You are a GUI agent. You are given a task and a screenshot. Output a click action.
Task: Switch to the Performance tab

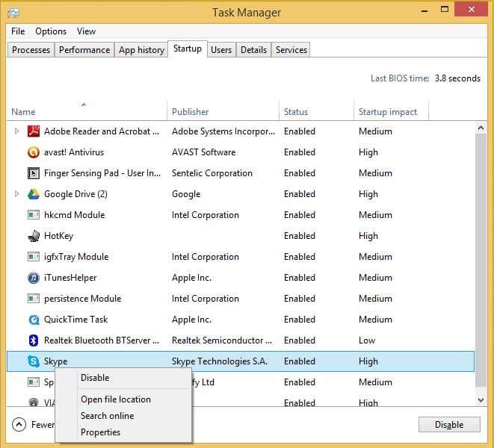[84, 50]
